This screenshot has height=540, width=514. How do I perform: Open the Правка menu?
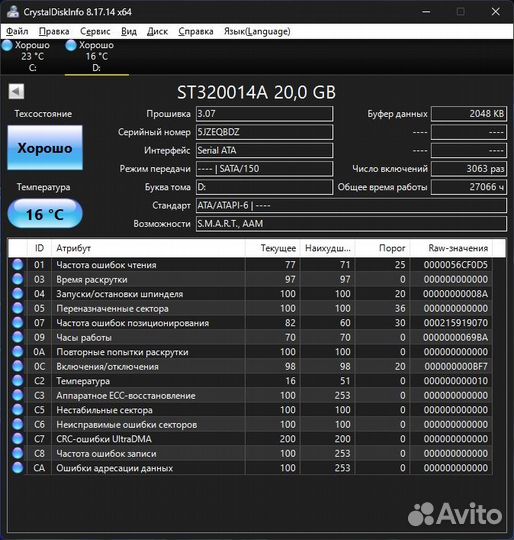pos(54,31)
